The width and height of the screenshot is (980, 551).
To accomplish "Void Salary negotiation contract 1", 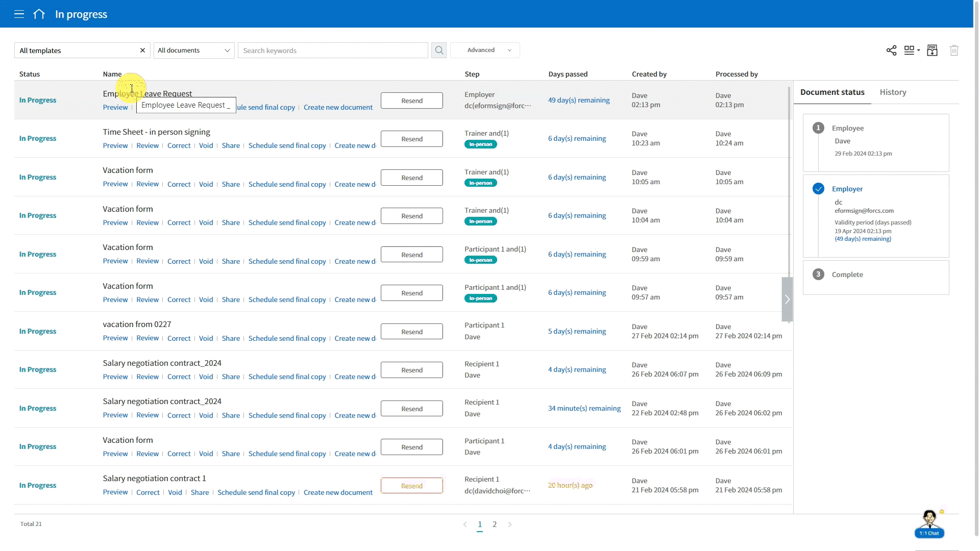I will coord(175,493).
